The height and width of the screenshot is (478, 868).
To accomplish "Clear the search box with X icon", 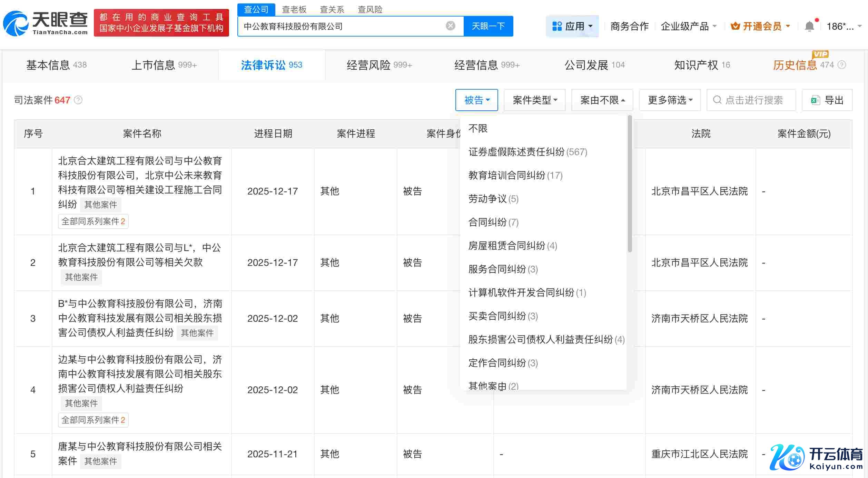I will (x=450, y=26).
